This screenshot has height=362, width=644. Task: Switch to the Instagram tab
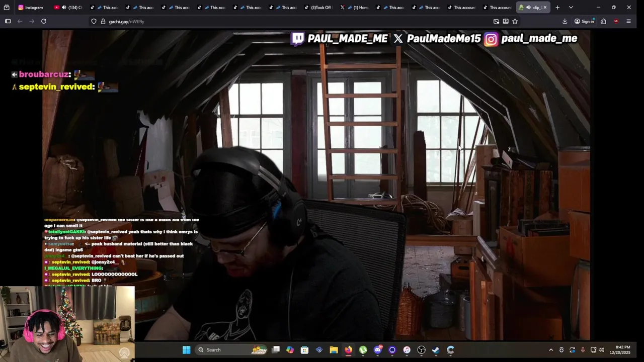point(31,8)
